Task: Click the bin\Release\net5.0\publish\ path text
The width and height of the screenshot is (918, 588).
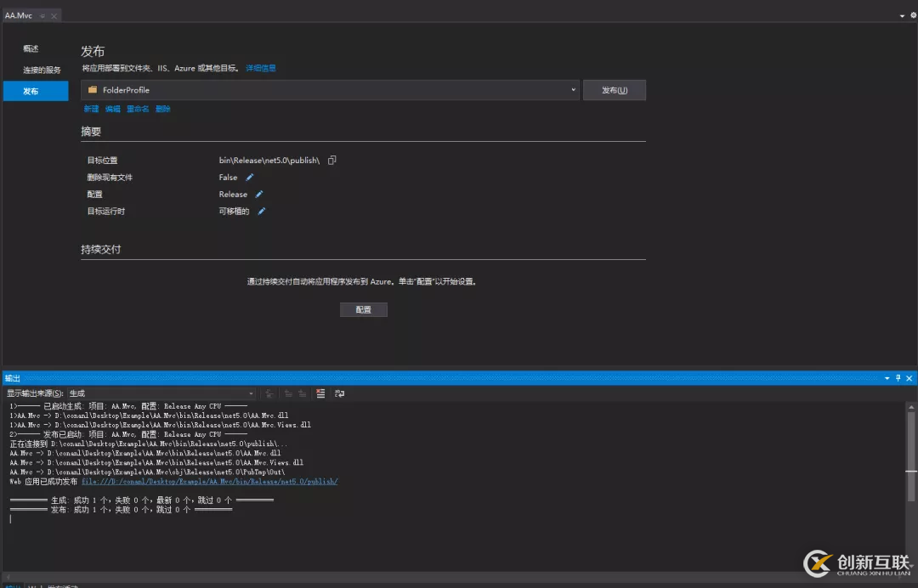Action: (269, 161)
